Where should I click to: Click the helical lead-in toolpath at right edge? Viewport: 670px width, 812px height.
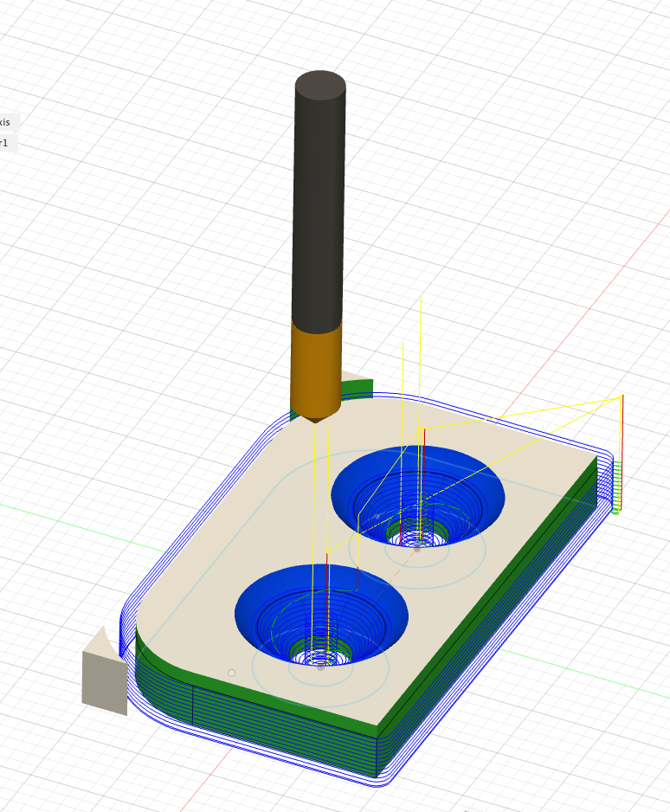click(x=616, y=489)
